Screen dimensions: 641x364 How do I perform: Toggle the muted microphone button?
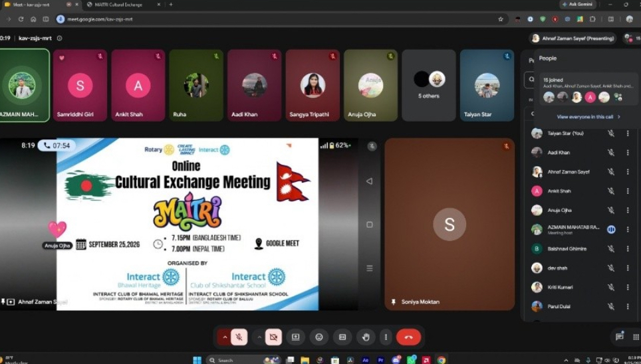(x=239, y=337)
